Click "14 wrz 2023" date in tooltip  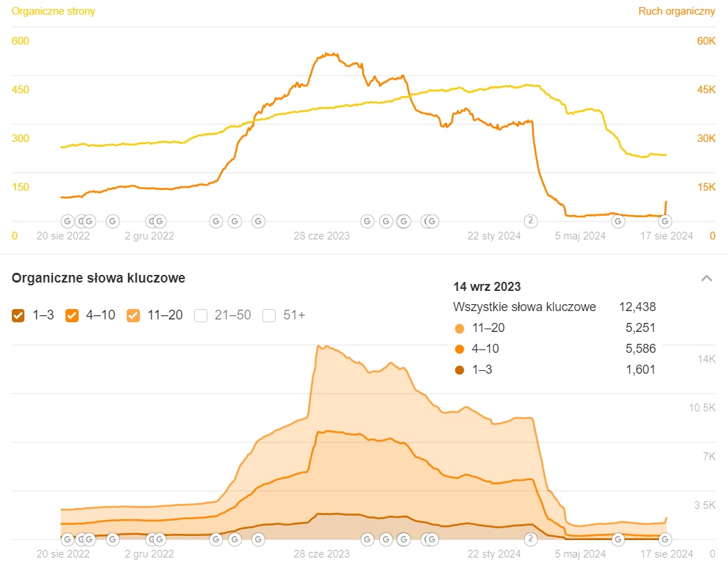pos(486,287)
